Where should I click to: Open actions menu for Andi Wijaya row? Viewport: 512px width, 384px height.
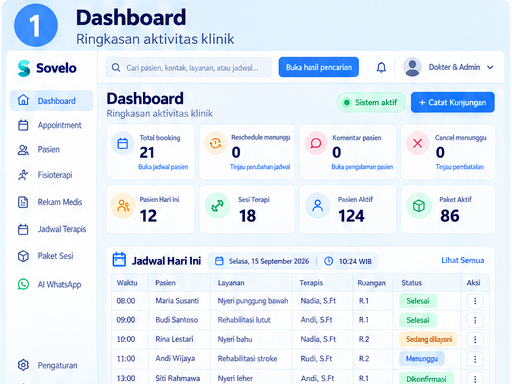[475, 359]
